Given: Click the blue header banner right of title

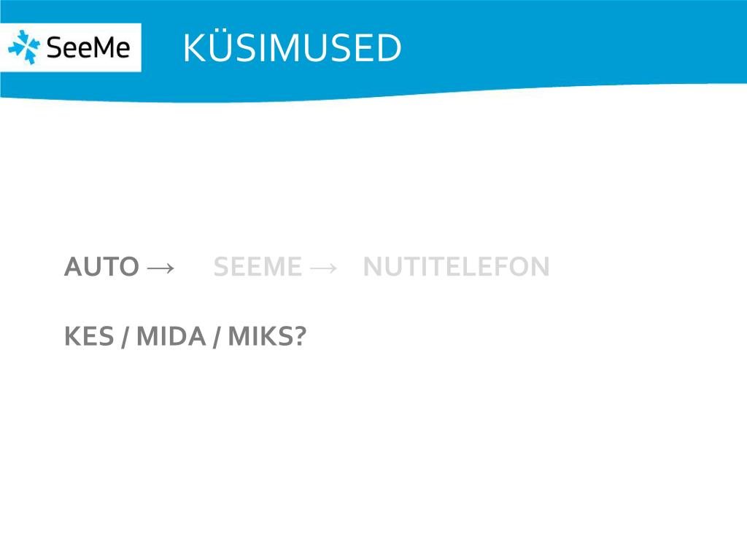Looking at the screenshot, I should coord(572,43).
